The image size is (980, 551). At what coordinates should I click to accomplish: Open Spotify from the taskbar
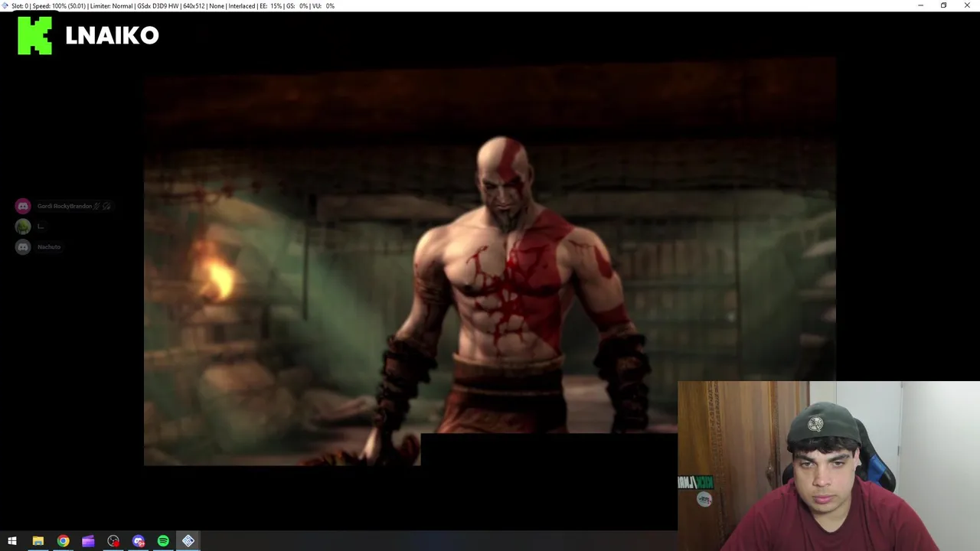[163, 541]
